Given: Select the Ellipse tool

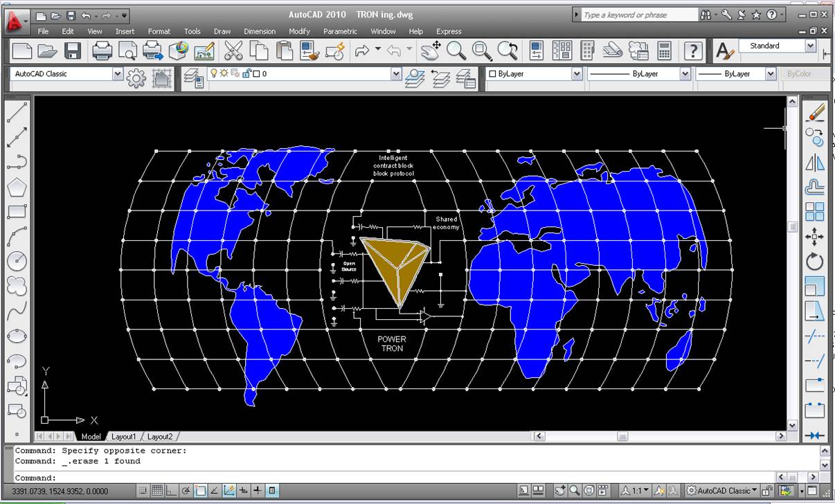Looking at the screenshot, I should click(17, 336).
